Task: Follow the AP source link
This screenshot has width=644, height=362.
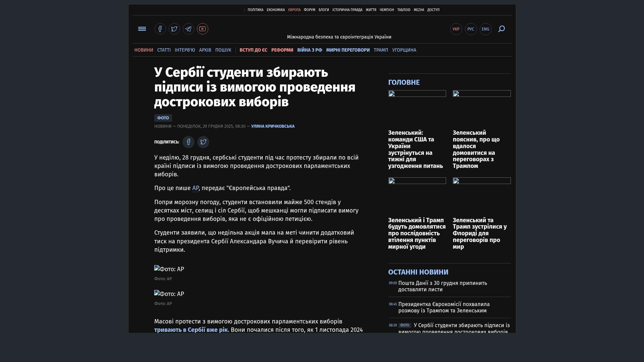Action: [195, 188]
